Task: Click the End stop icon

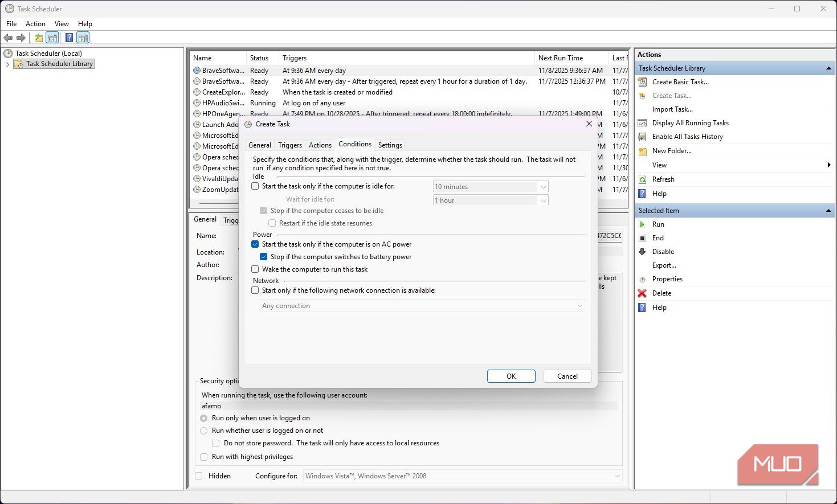Action: coord(643,238)
